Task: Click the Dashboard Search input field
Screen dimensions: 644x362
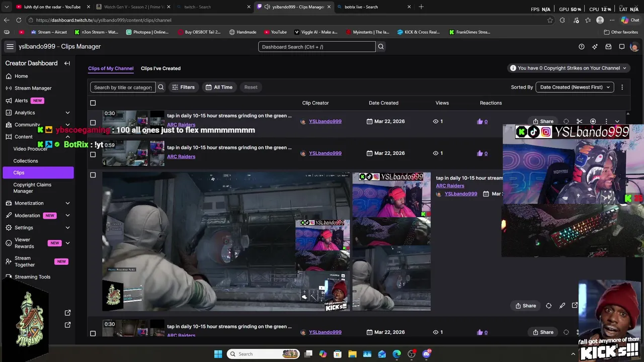Action: click(317, 47)
